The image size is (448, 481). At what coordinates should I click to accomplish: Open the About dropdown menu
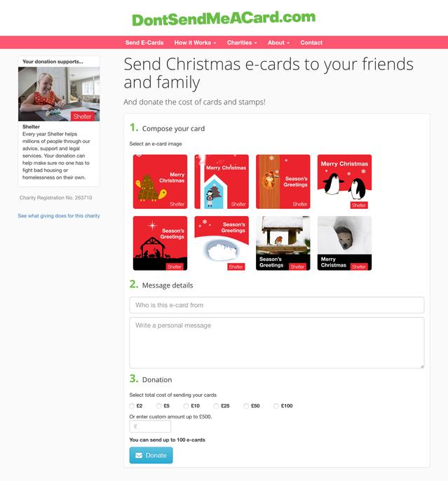point(278,43)
